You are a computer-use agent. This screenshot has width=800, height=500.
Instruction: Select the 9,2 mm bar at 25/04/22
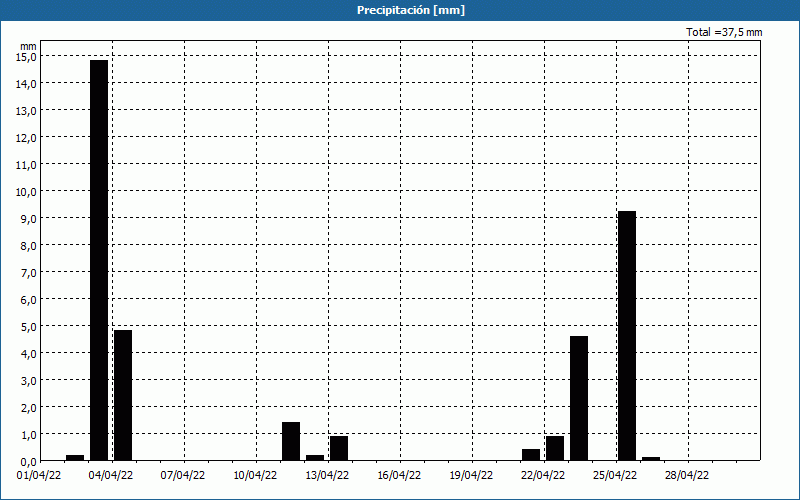click(627, 336)
